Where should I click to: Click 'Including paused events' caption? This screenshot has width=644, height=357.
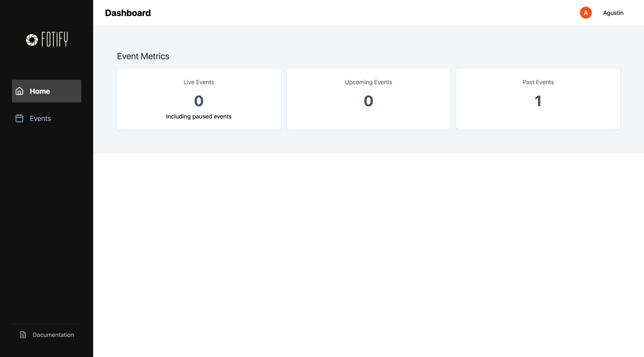199,116
